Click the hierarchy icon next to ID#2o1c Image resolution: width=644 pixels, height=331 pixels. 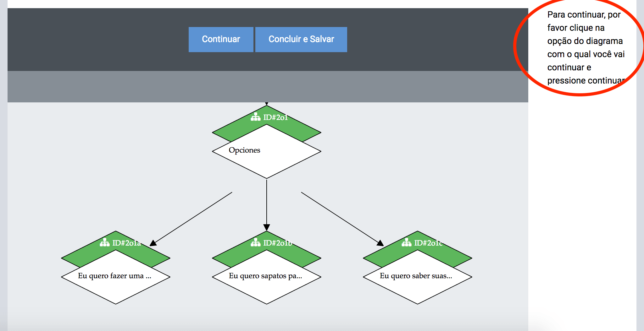coord(407,242)
